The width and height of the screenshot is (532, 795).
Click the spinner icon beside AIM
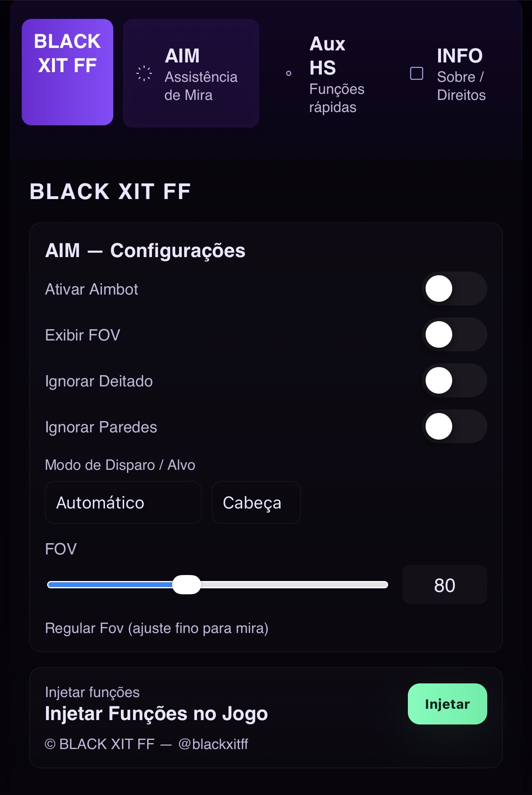click(144, 73)
